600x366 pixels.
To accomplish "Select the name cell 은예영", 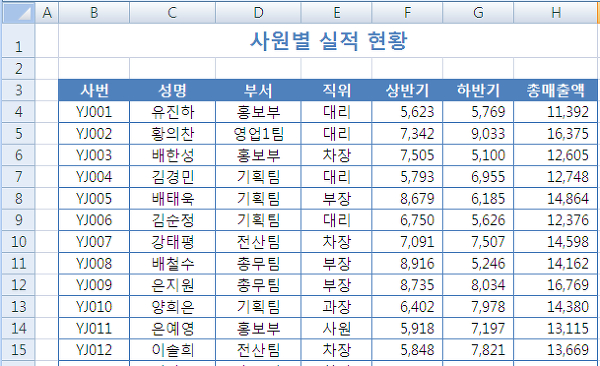I will coord(173,328).
